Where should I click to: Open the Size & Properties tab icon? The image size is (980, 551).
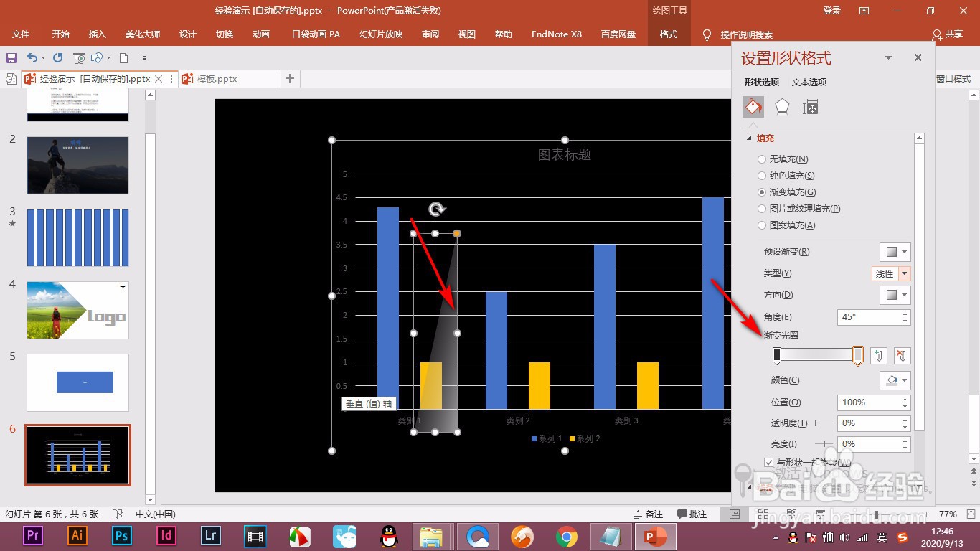point(811,108)
